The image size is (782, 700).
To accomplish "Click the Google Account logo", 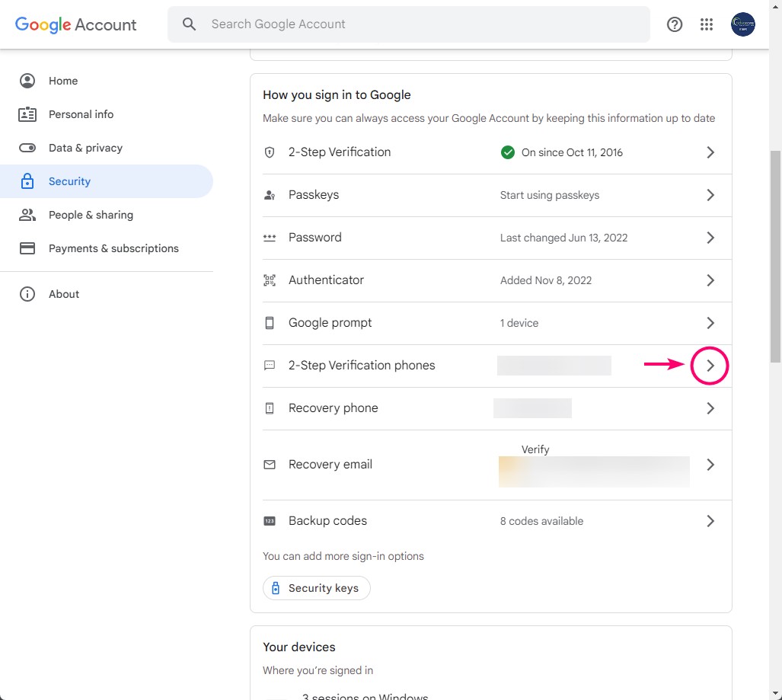I will pyautogui.click(x=75, y=24).
